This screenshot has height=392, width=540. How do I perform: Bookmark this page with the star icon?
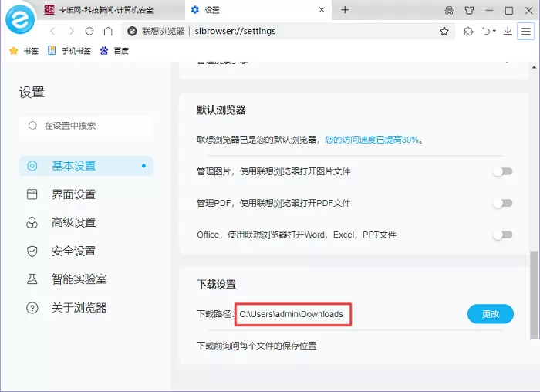[x=444, y=32]
